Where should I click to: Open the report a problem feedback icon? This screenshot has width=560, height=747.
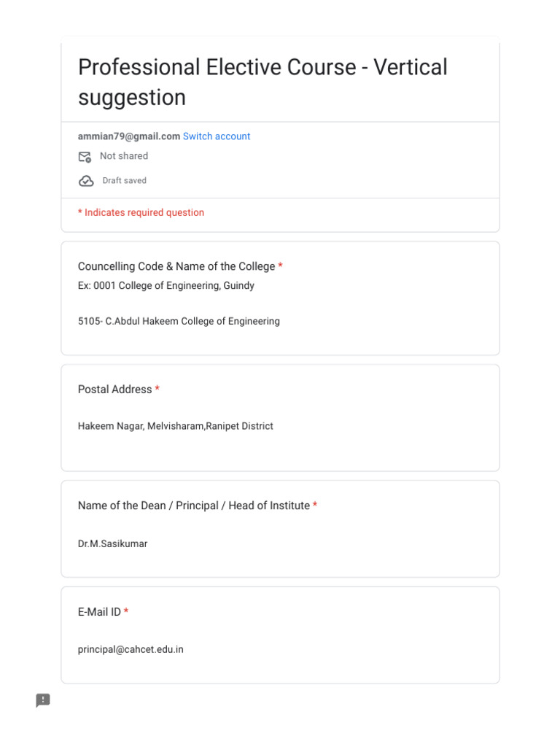(x=43, y=700)
